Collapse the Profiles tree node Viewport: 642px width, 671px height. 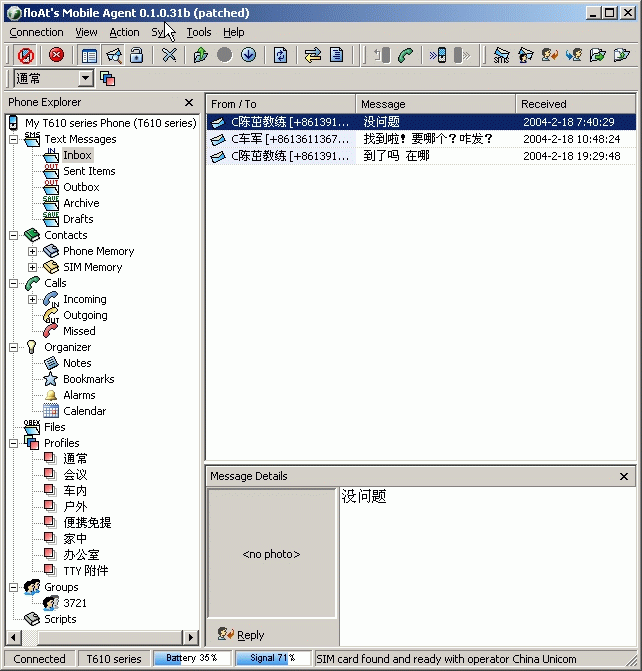[14, 443]
